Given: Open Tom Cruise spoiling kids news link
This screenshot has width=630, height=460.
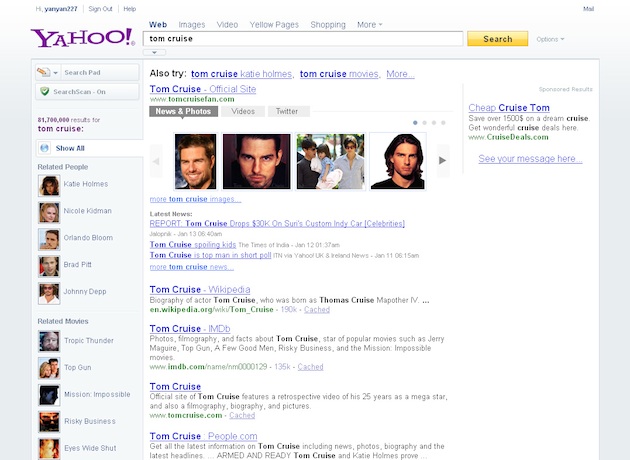Looking at the screenshot, I should [x=193, y=245].
